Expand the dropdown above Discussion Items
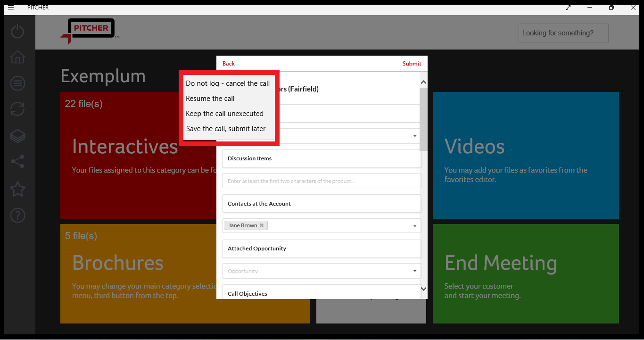644x340 pixels. point(414,136)
